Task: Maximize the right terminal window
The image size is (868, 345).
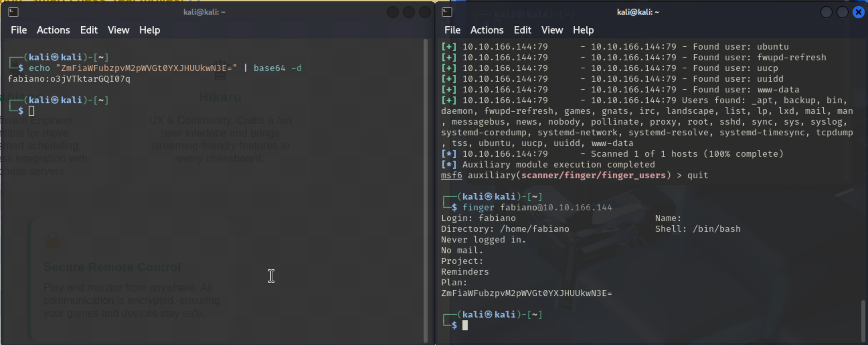Action: click(x=842, y=12)
